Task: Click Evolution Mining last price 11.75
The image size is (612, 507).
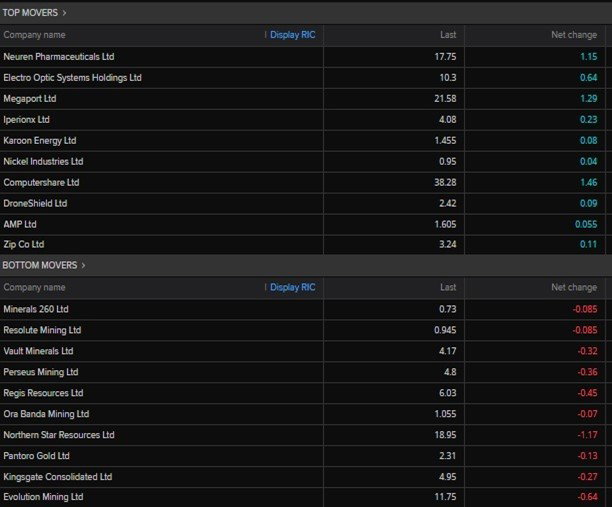Action: click(445, 497)
